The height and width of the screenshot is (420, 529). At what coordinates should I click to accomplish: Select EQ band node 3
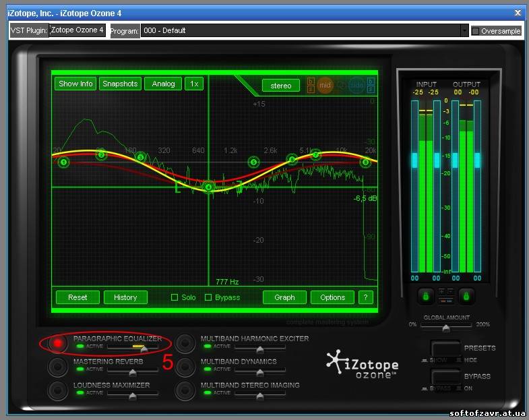pyautogui.click(x=141, y=157)
